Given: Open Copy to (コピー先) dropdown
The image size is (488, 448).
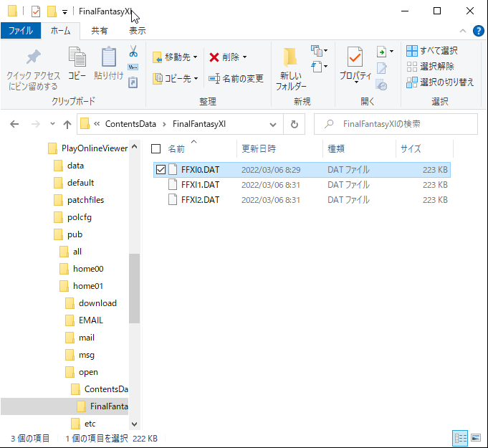Looking at the screenshot, I should tap(175, 78).
